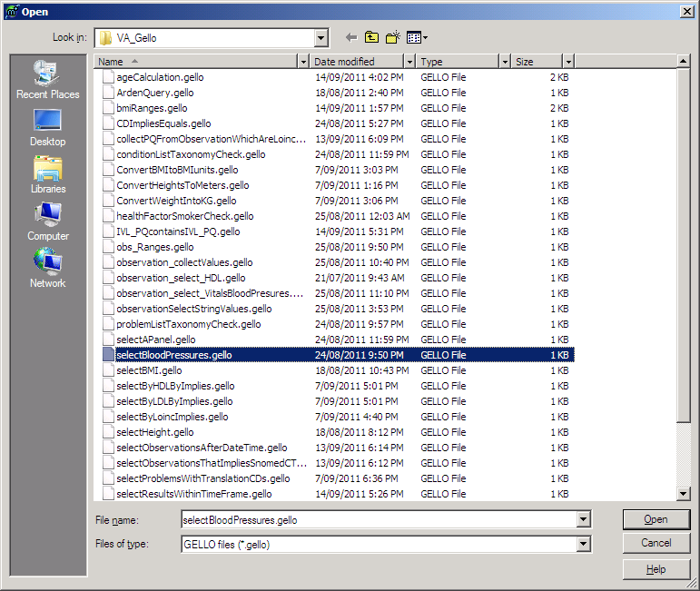Viewport: 700px width, 591px height.
Task: Select the collectPQFromObservationWhichAreLoinc file
Action: [x=212, y=139]
